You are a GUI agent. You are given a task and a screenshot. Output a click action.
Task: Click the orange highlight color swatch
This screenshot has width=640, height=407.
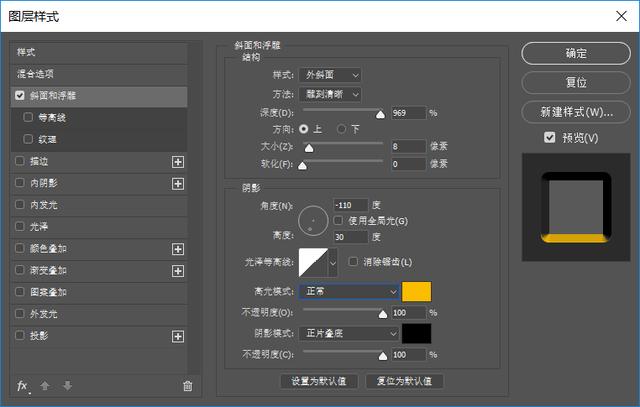[416, 291]
